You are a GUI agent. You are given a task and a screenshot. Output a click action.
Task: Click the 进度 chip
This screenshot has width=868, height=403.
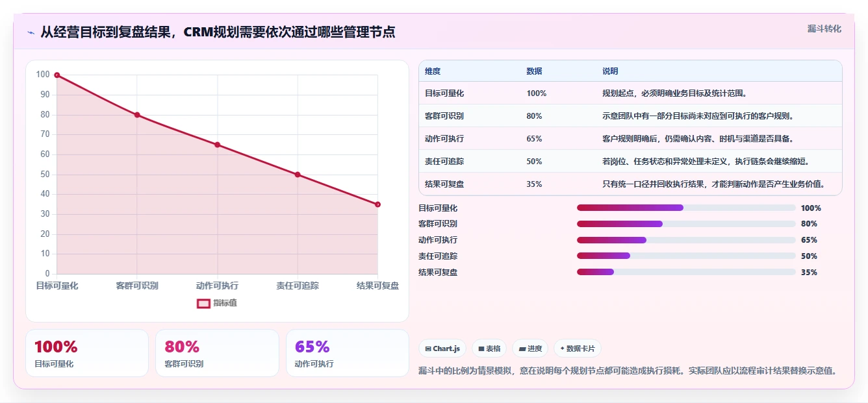[x=530, y=348]
